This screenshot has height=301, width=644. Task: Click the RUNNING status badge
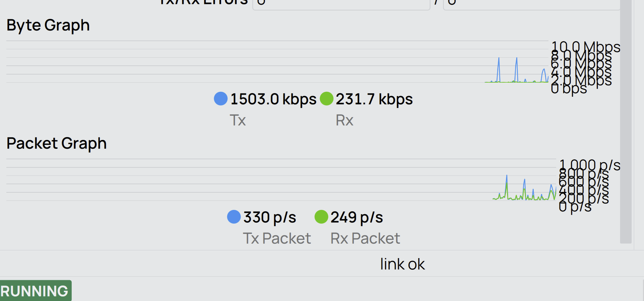coord(35,291)
